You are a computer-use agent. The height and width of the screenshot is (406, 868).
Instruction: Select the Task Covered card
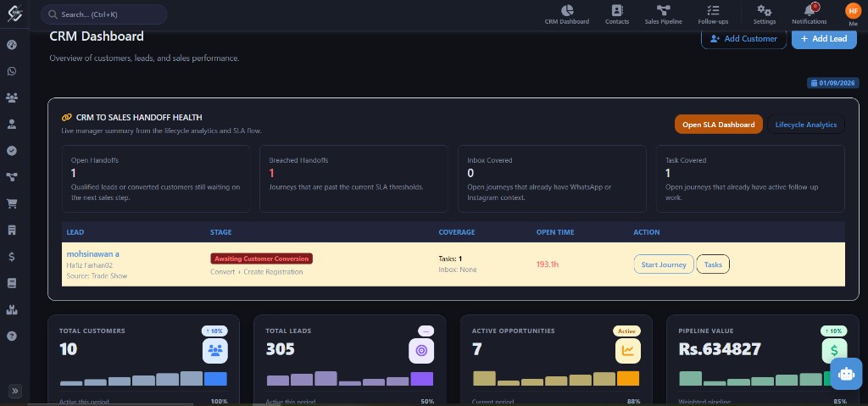(750, 179)
